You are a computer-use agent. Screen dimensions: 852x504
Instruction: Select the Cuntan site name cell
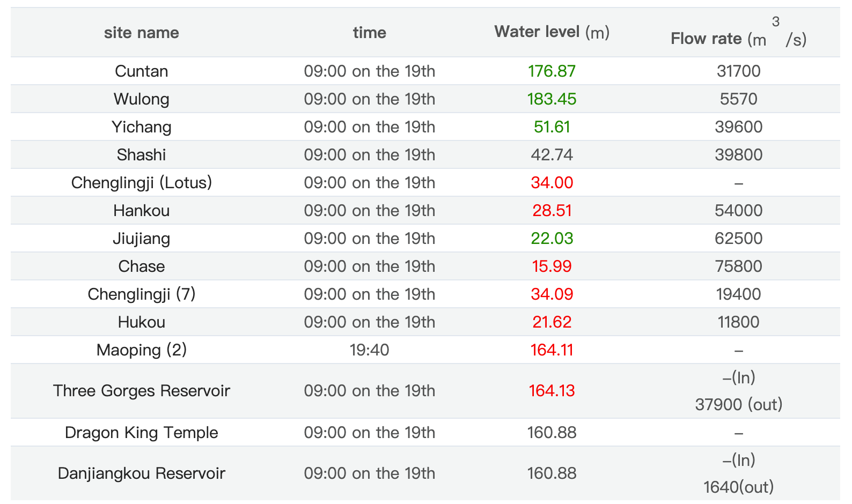[142, 71]
